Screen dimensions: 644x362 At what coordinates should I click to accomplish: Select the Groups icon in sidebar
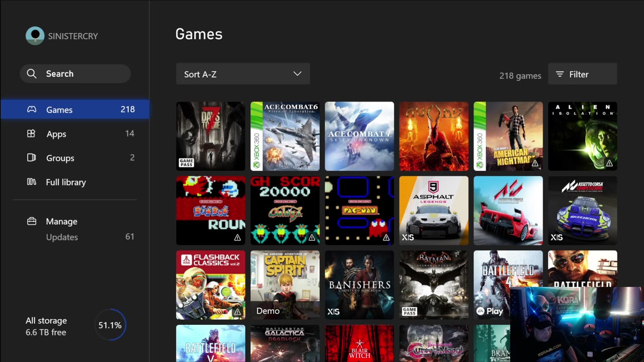[x=31, y=158]
